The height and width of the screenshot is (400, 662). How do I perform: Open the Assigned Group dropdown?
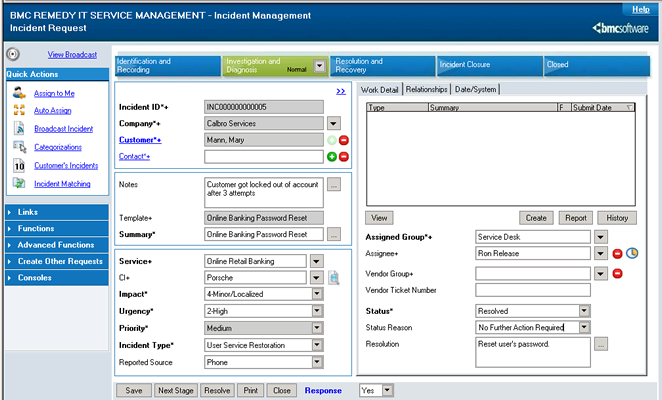600,237
